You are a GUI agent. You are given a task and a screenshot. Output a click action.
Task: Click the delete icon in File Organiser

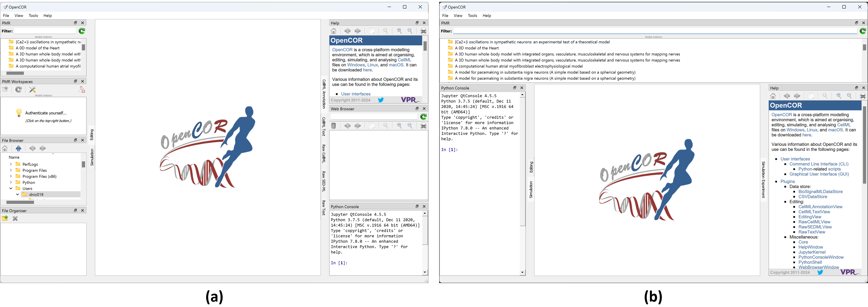point(15,219)
